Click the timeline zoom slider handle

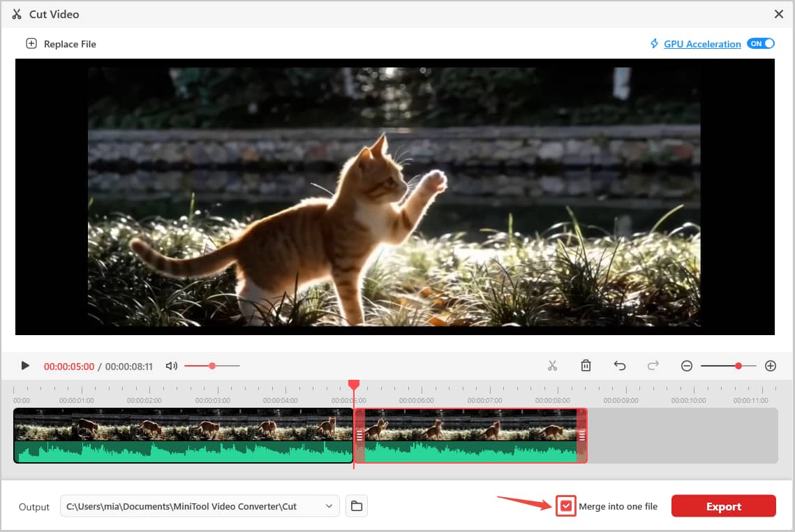tap(738, 366)
